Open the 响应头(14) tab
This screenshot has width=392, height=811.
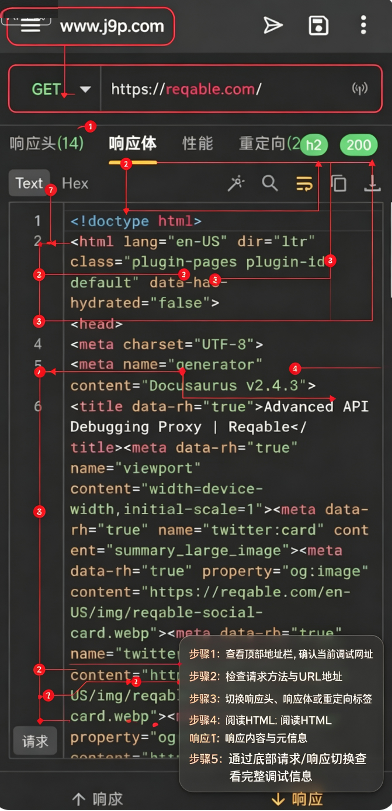coord(47,144)
